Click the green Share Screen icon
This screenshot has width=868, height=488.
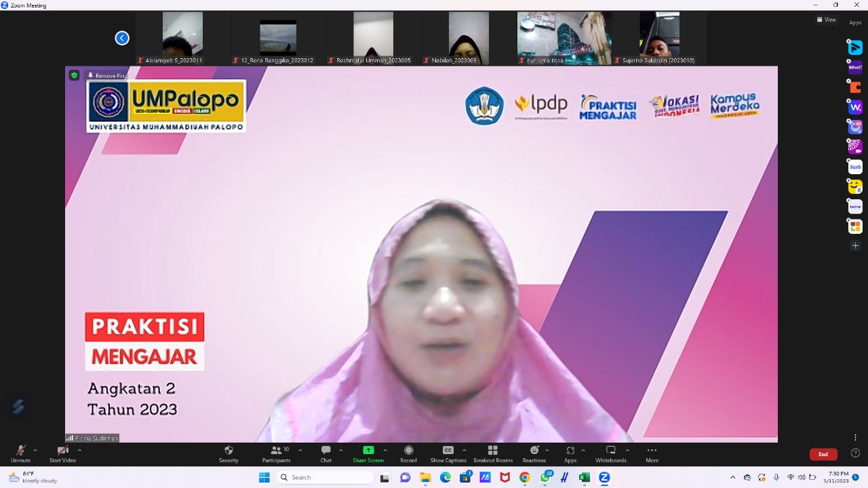pyautogui.click(x=368, y=451)
